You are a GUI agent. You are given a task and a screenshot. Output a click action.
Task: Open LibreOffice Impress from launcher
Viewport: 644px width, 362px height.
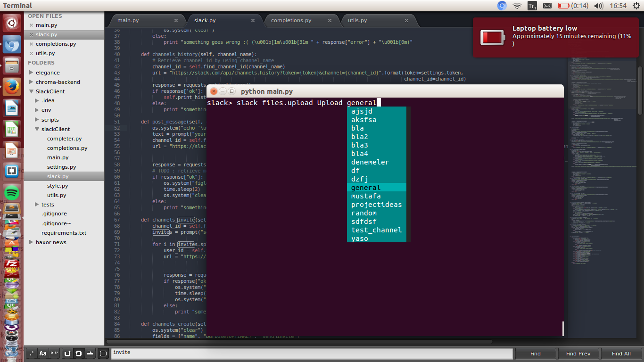pyautogui.click(x=12, y=151)
